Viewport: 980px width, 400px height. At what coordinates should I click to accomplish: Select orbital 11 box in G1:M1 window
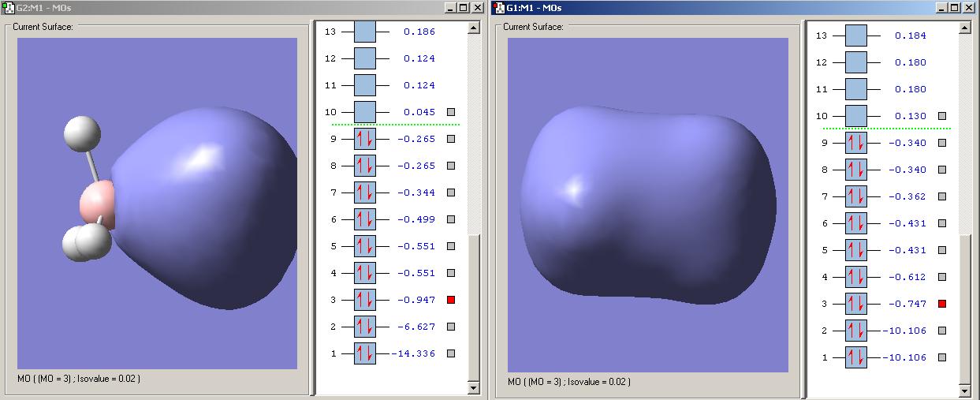[856, 89]
